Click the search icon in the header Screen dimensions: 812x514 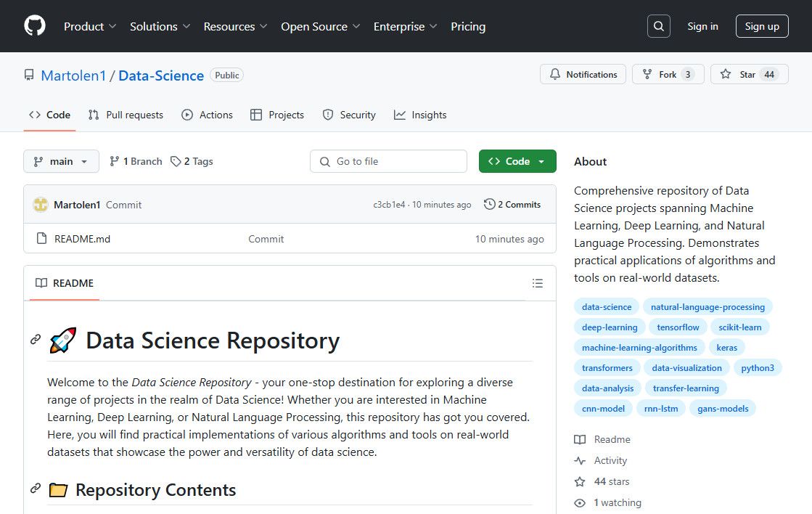tap(658, 26)
